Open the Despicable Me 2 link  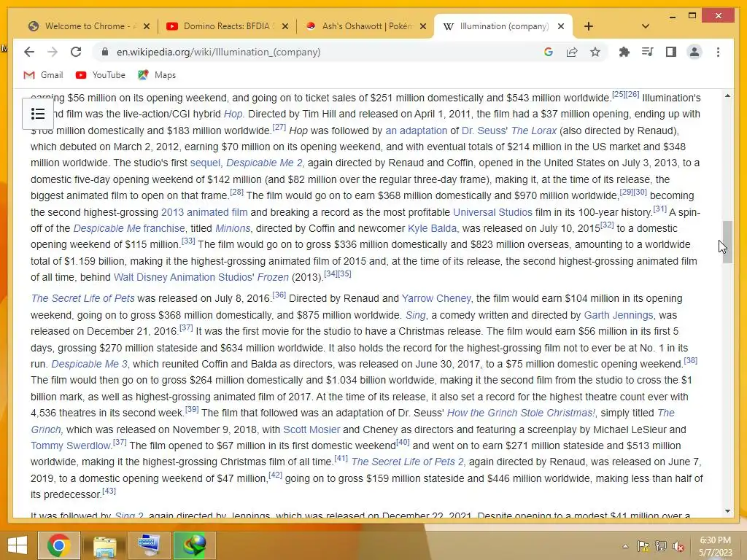pos(264,163)
